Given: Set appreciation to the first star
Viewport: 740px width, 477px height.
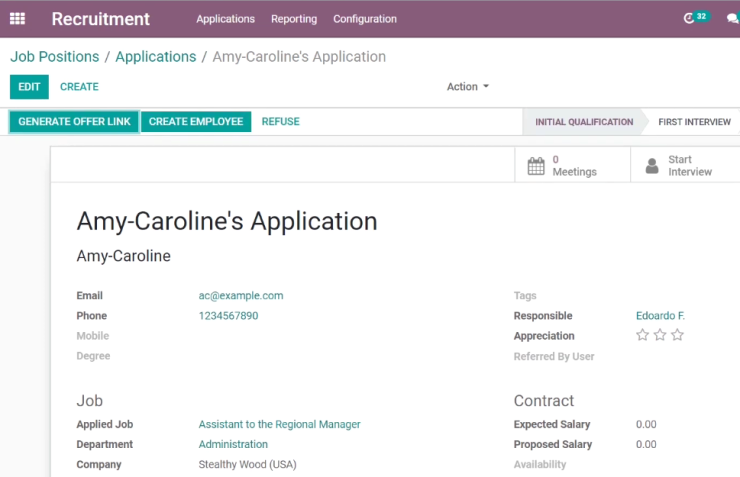Looking at the screenshot, I should click(642, 335).
